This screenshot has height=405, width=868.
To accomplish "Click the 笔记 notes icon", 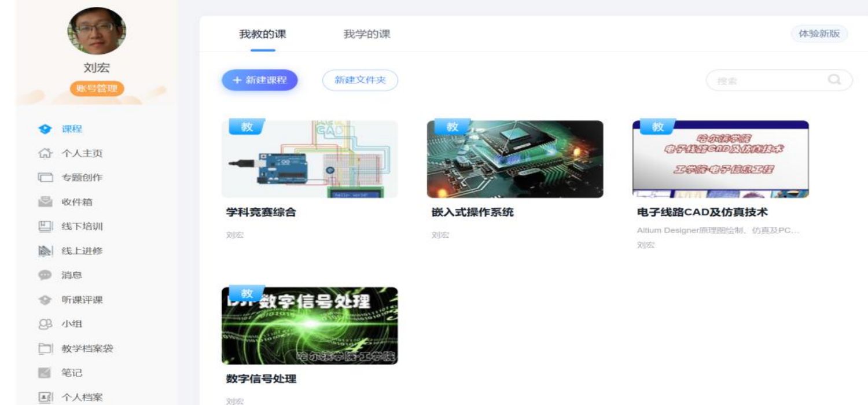I will coord(45,373).
